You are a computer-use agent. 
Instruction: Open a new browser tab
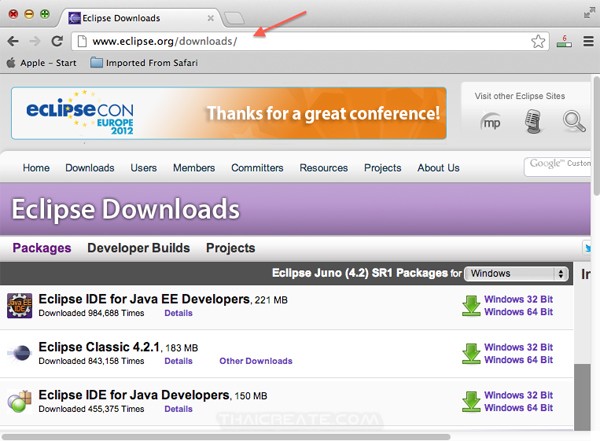pyautogui.click(x=234, y=18)
